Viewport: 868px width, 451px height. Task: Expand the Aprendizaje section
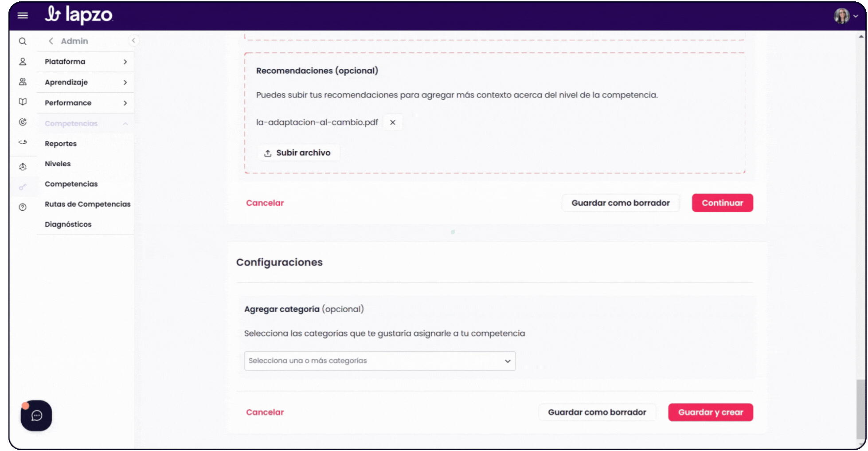pyautogui.click(x=86, y=82)
